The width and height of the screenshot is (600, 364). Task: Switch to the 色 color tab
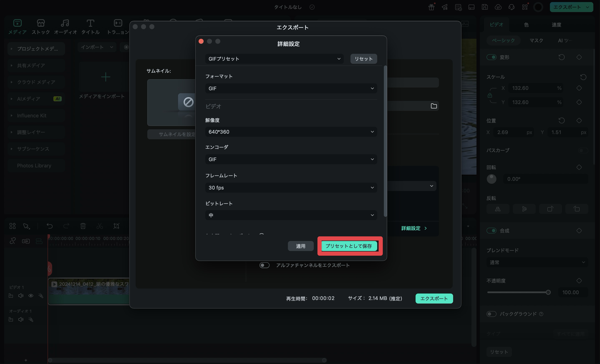[526, 25]
